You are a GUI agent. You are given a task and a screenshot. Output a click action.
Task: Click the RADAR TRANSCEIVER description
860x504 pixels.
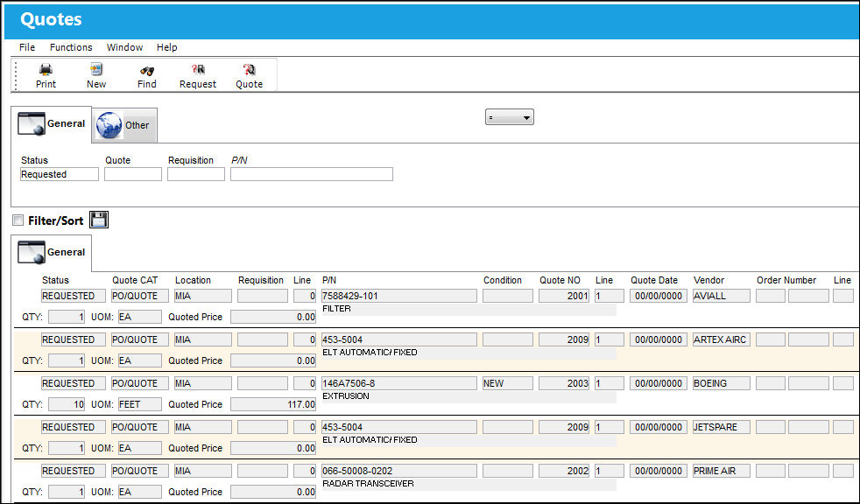[x=368, y=484]
